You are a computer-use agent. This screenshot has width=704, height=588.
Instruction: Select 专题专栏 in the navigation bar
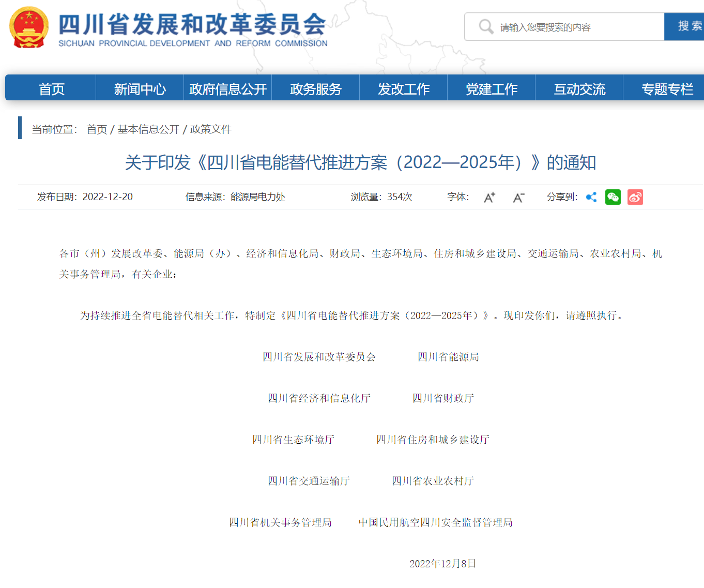coord(667,89)
